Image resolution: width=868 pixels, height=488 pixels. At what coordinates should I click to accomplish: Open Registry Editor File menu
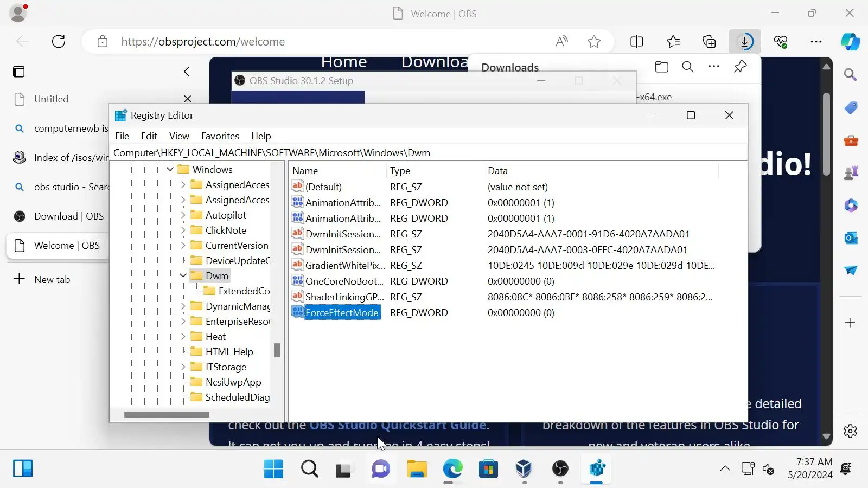[x=122, y=136]
